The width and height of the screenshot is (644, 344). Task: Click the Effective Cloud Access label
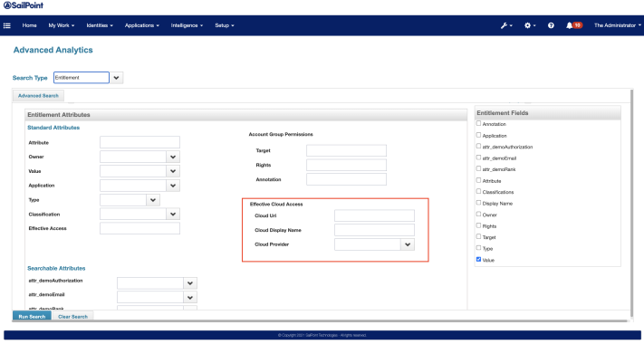(276, 204)
